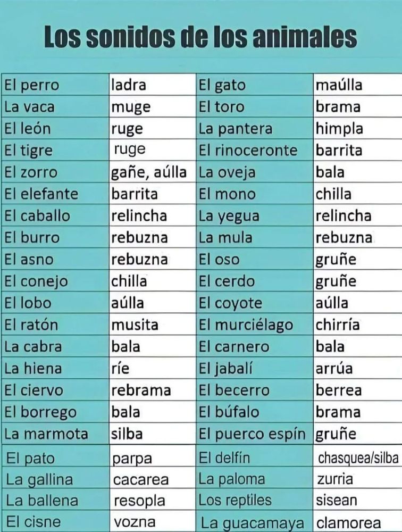Select the "El rinoceronte" cell
This screenshot has height=532, width=402.
click(x=254, y=150)
